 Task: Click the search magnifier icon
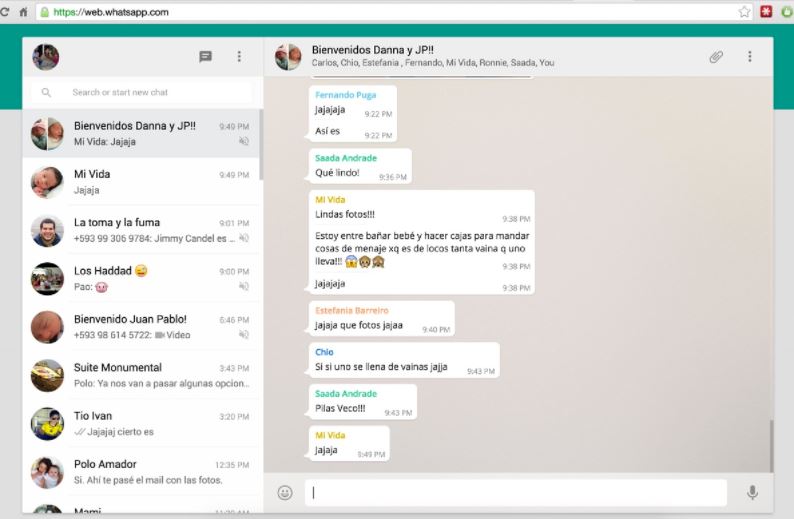pos(46,93)
